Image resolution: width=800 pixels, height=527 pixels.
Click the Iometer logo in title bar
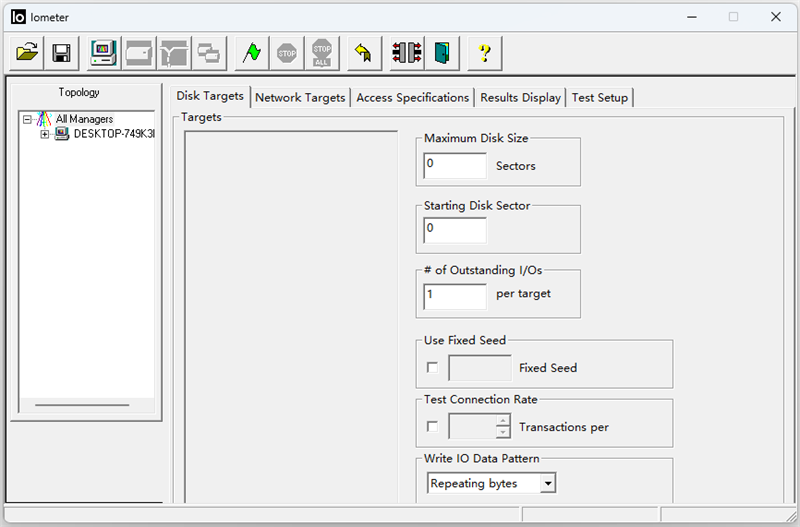point(18,17)
